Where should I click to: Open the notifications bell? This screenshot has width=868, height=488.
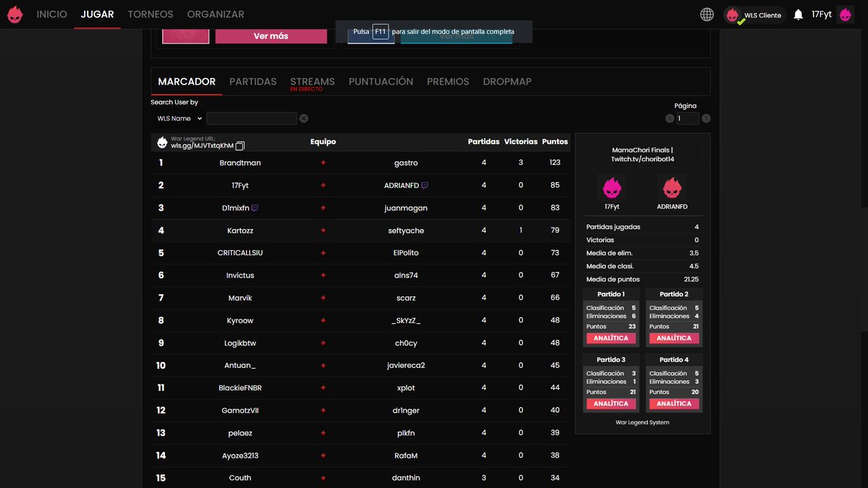799,14
